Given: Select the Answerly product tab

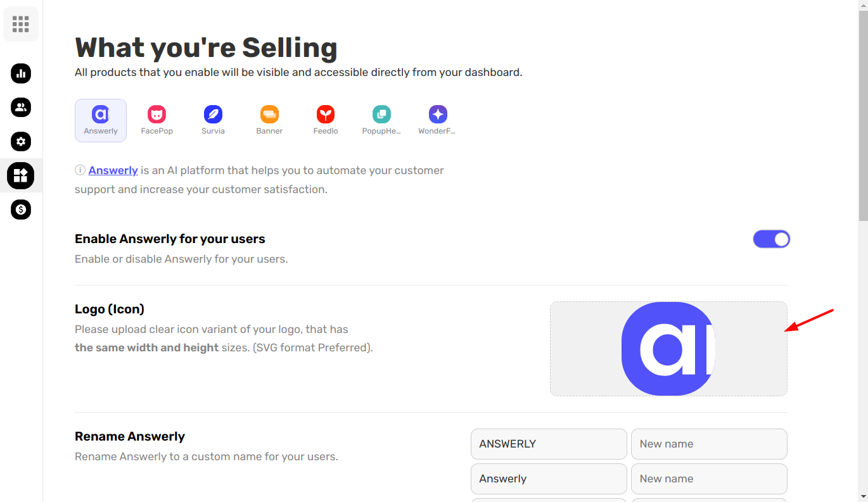Looking at the screenshot, I should coord(101,120).
